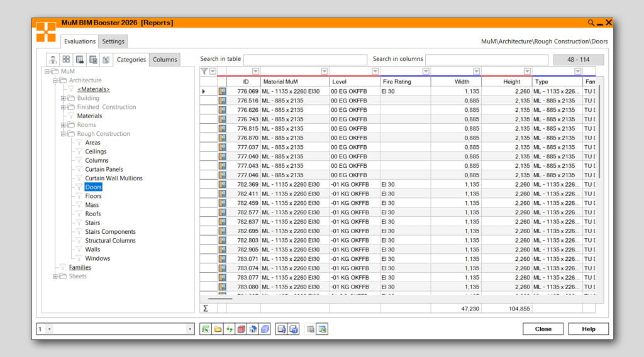Click the table's horizontal scrollbar
Viewport: 644px width, 357px height.
220,298
